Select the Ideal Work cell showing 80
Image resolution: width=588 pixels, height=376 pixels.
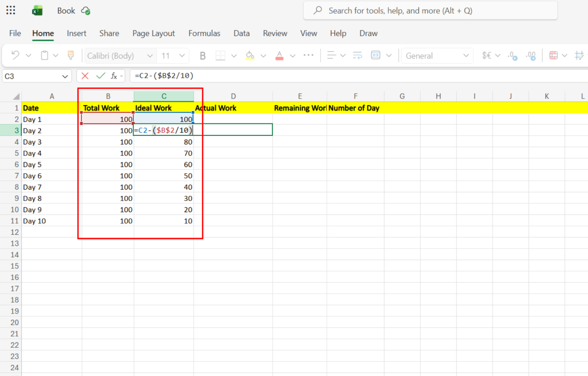(x=164, y=142)
